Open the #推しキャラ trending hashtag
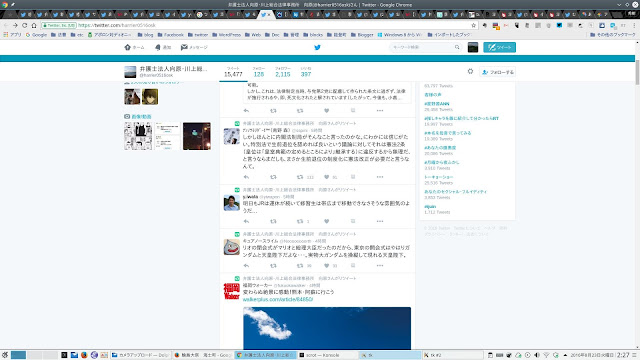640x360 pixels. [461, 118]
